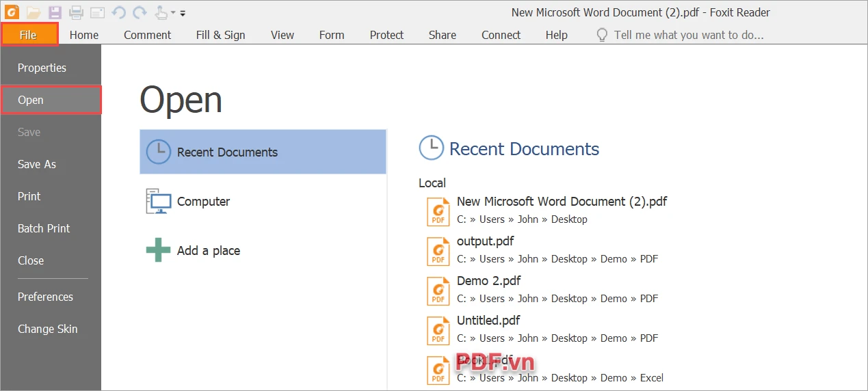Screen dimensions: 868x391
Task: Click the Foxit Reader app logo icon
Action: pos(13,12)
